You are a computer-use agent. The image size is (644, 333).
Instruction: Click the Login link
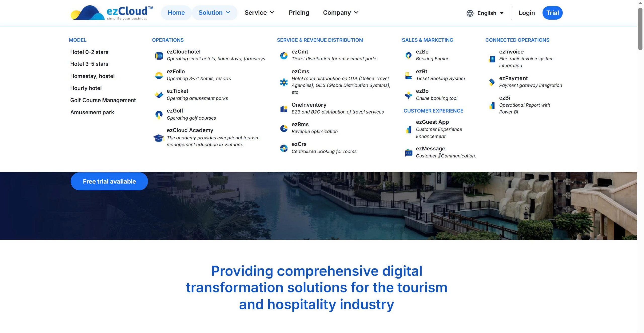(x=527, y=13)
